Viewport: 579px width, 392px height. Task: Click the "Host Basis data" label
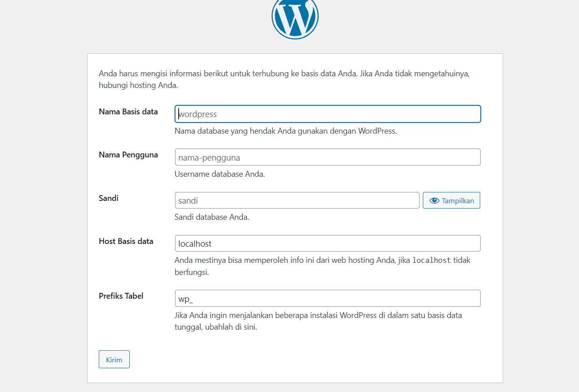click(126, 241)
